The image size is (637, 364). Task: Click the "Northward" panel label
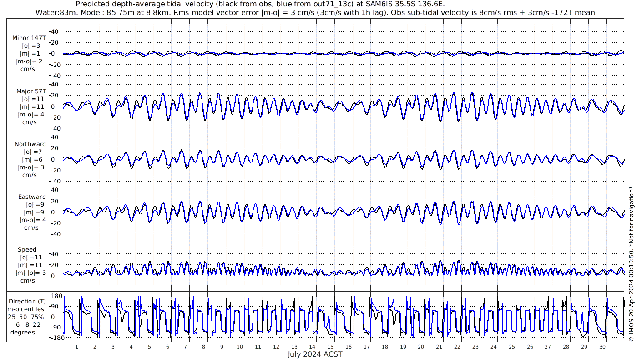pos(30,144)
